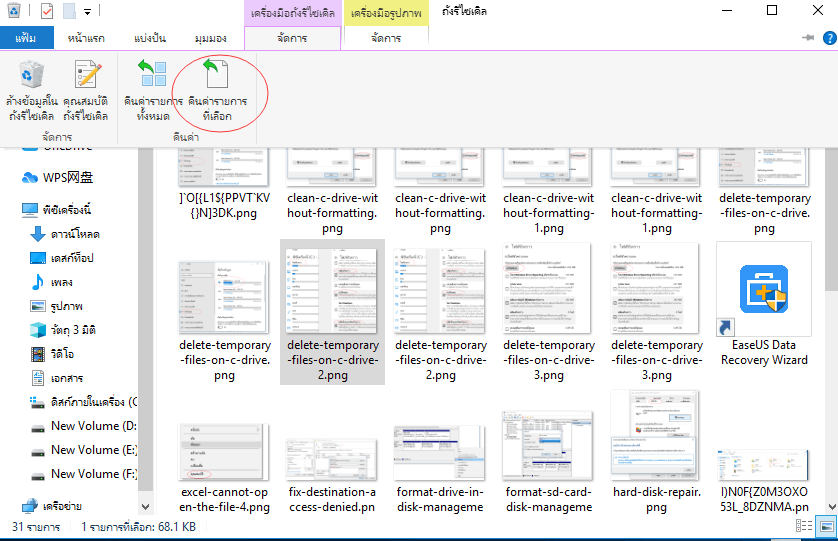This screenshot has width=838, height=541.
Task: Select New Volume (D:) drive
Action: pos(83,426)
